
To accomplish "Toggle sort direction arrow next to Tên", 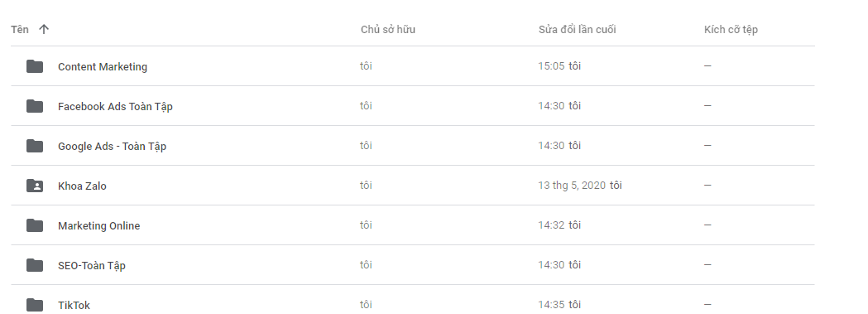I will click(x=44, y=29).
